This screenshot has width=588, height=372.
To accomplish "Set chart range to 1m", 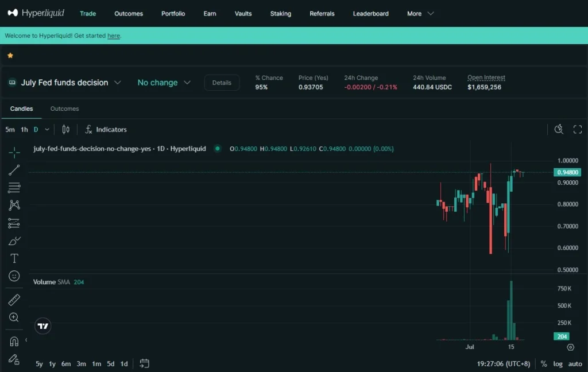I will 96,364.
